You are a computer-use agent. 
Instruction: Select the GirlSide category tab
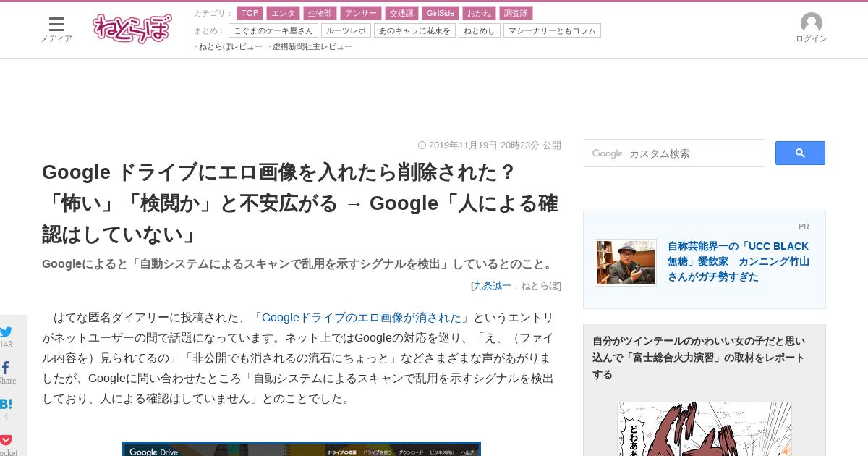click(441, 13)
